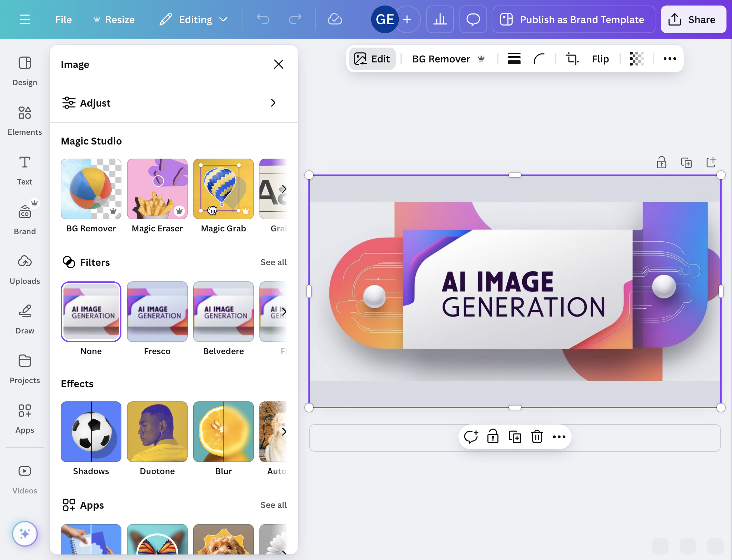
Task: Add comment icon in floating toolbar
Action: [x=471, y=437]
